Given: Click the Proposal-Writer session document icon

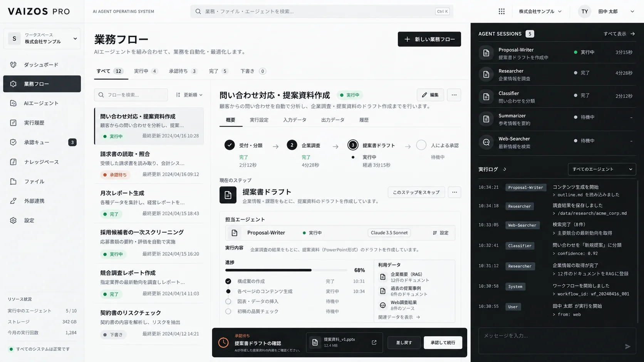Looking at the screenshot, I should [x=486, y=53].
